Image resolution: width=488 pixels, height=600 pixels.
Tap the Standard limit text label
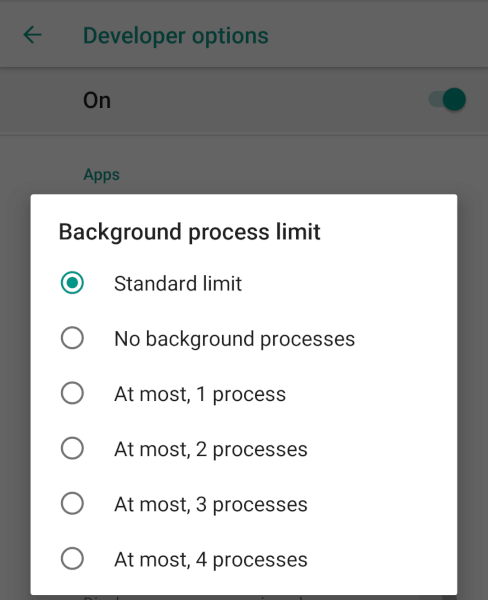(178, 284)
